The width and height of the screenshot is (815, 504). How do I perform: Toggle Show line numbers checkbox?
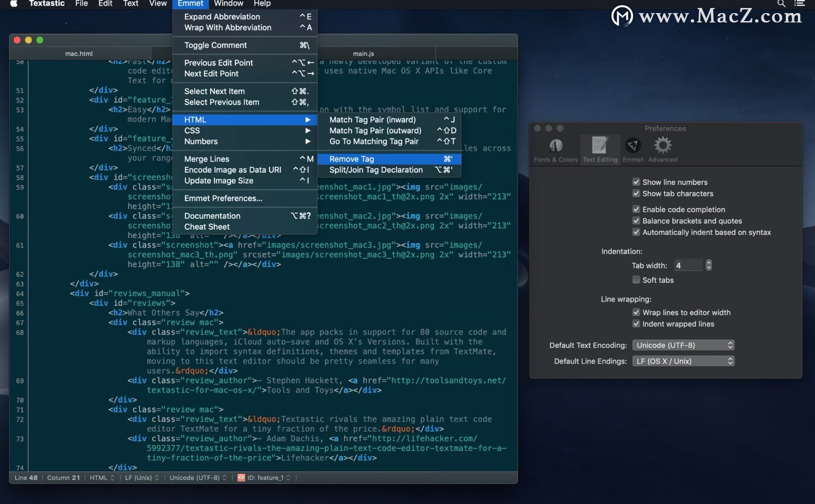[636, 182]
